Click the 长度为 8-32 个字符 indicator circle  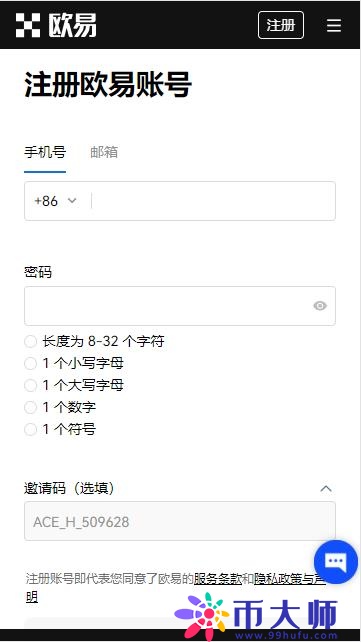tap(30, 341)
